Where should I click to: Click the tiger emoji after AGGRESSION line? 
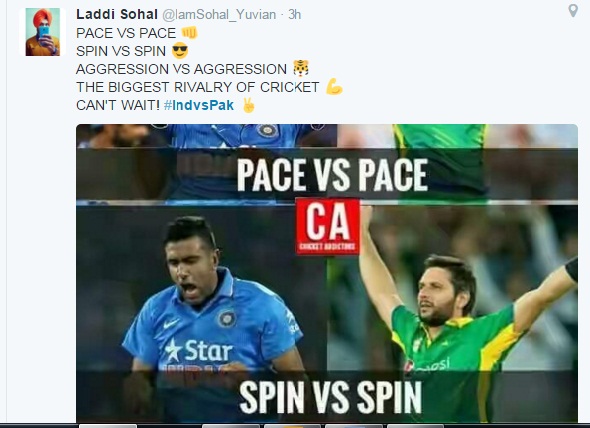click(x=301, y=69)
